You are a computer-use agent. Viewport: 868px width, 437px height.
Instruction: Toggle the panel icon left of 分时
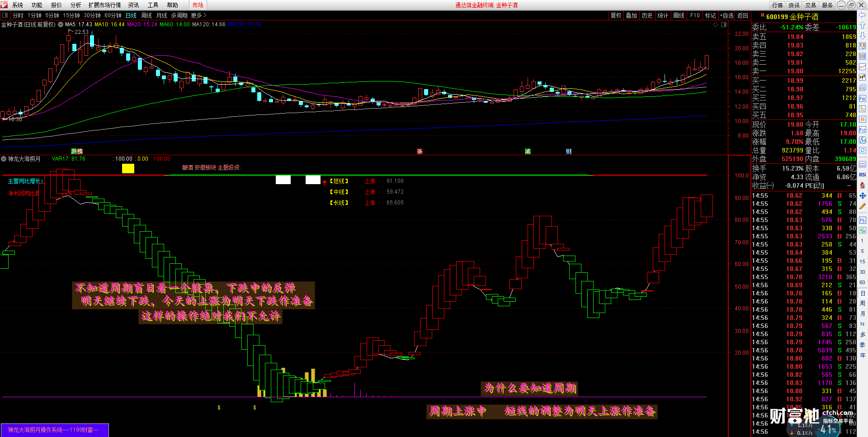tap(5, 15)
